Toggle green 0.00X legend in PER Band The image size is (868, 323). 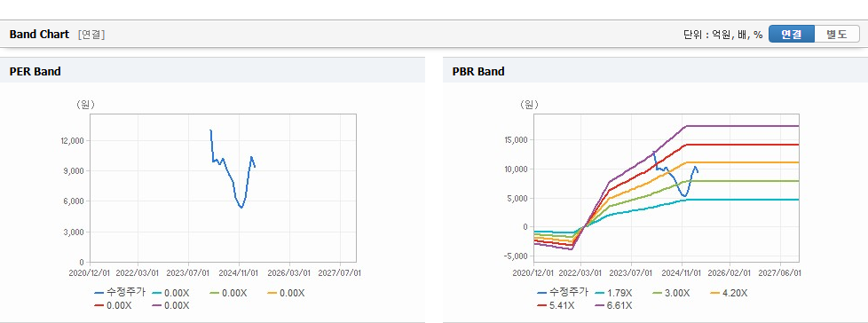(229, 293)
